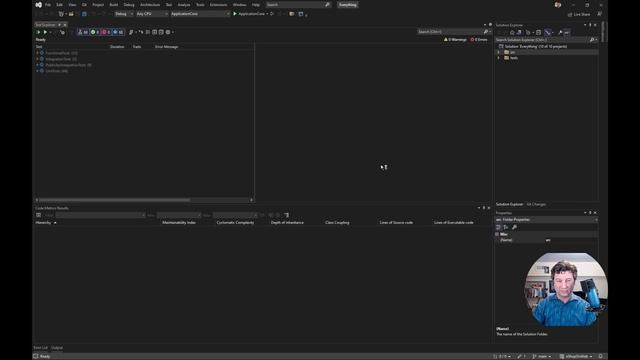Open the Help menu

coord(256,5)
